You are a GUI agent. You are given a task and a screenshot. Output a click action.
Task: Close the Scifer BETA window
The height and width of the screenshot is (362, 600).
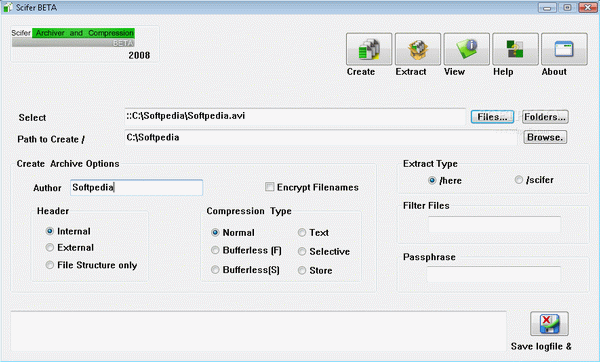pos(587,7)
